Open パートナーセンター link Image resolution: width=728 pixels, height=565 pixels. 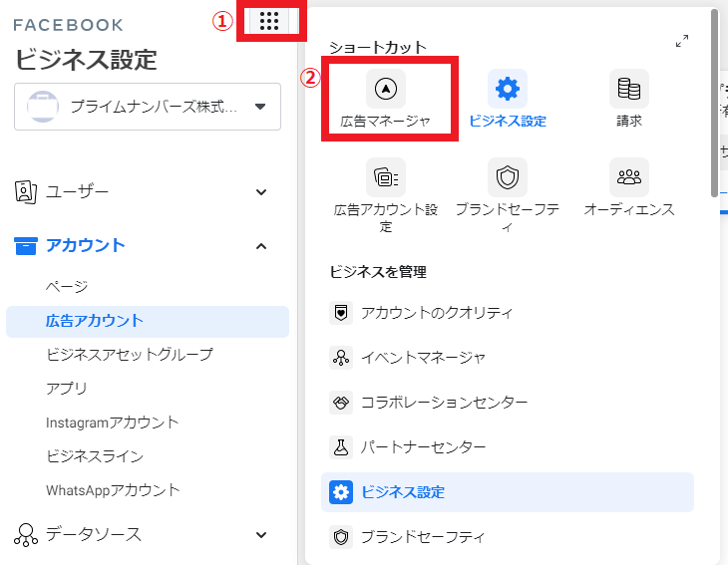click(424, 447)
